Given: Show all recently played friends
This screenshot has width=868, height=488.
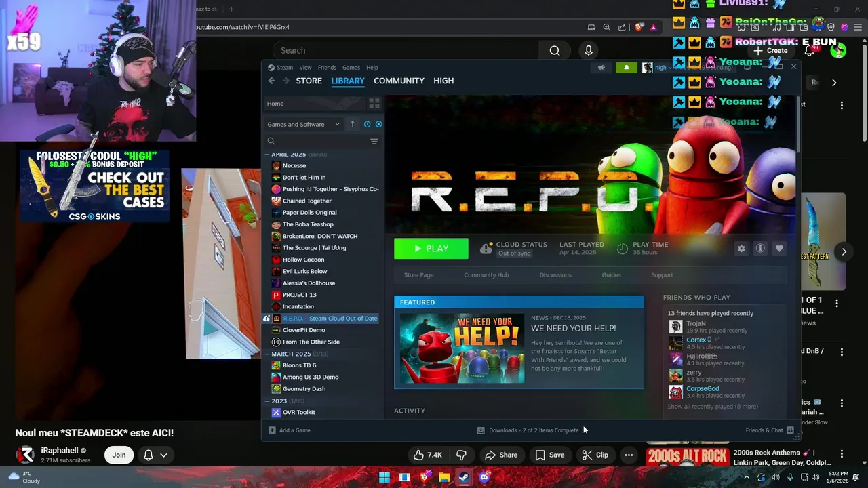Looking at the screenshot, I should click(713, 407).
